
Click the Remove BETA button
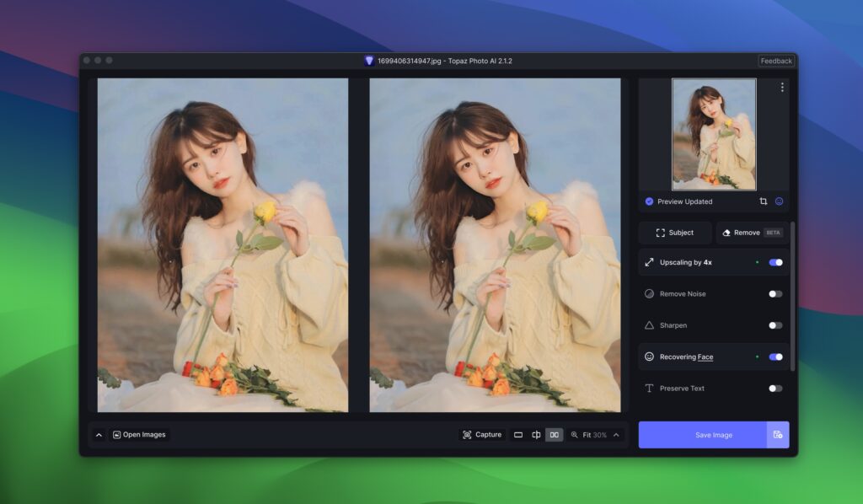(x=751, y=233)
